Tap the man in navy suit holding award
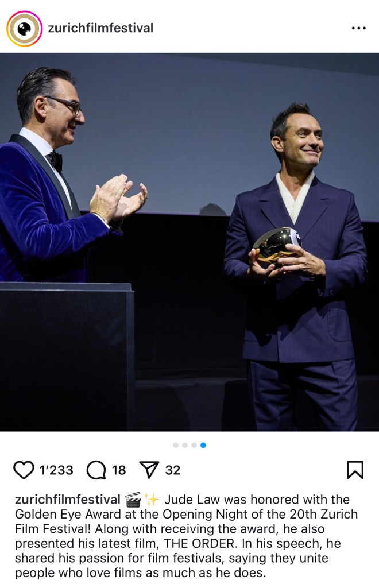Viewport: 379px width, 588px height. (296, 266)
